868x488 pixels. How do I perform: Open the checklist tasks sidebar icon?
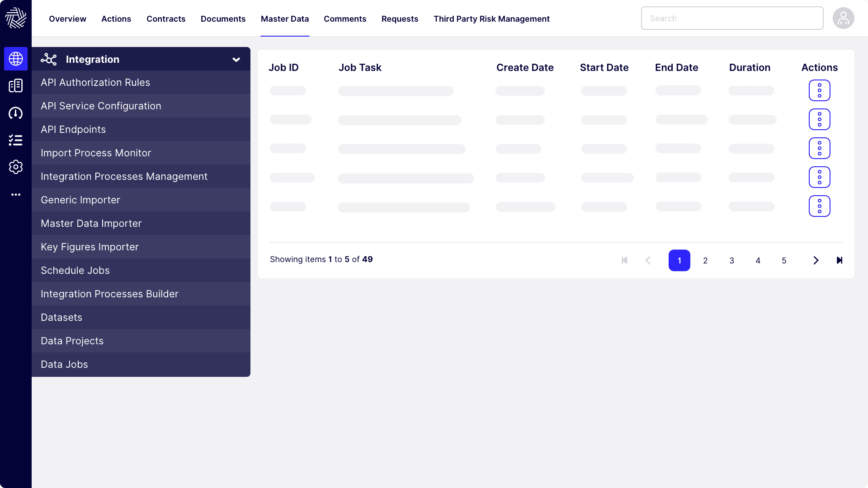point(16,140)
